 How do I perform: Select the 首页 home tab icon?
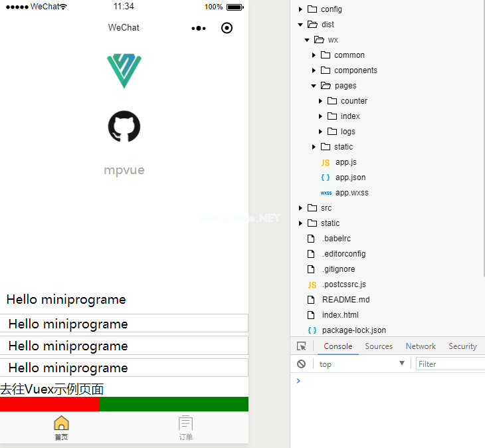click(61, 423)
